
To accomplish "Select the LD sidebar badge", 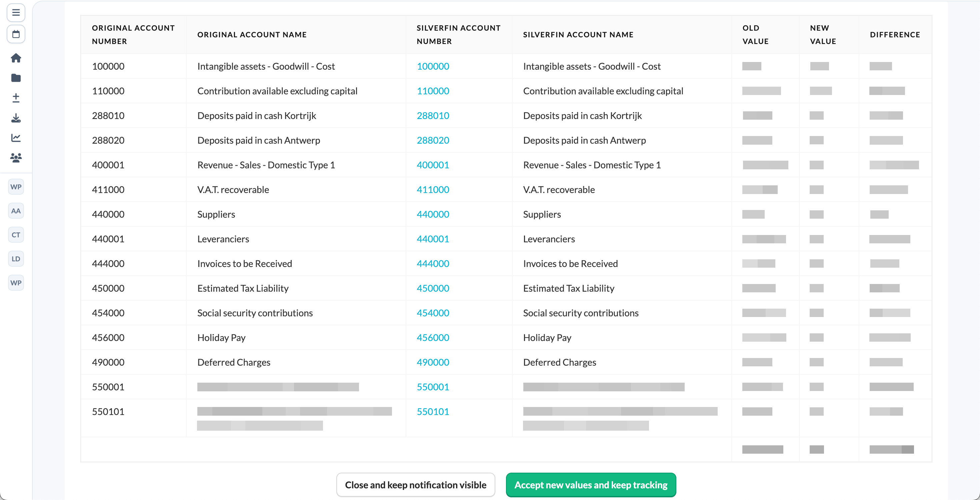I will tap(16, 259).
